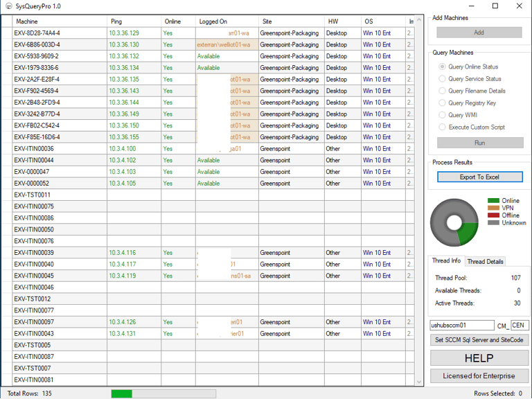Click externan\welliot01-wa logged on cell
The image size is (532, 399).
227,44
